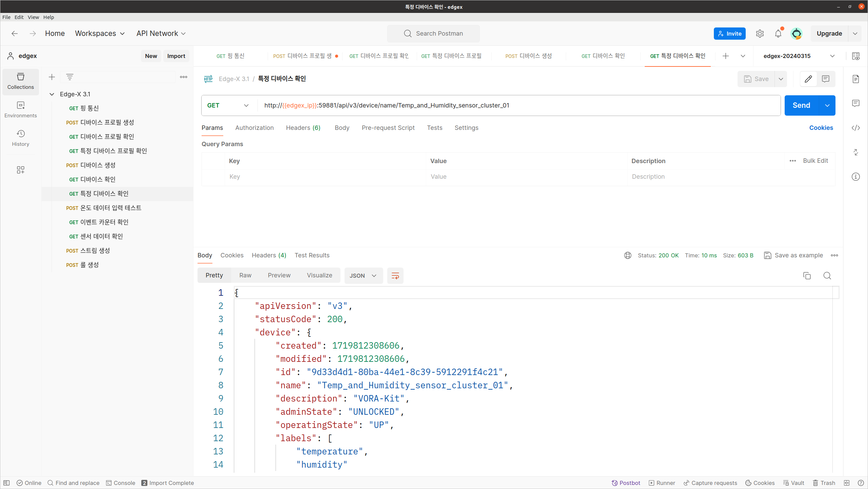Open the Workspaces dropdown
The height and width of the screenshot is (489, 868).
(x=100, y=33)
